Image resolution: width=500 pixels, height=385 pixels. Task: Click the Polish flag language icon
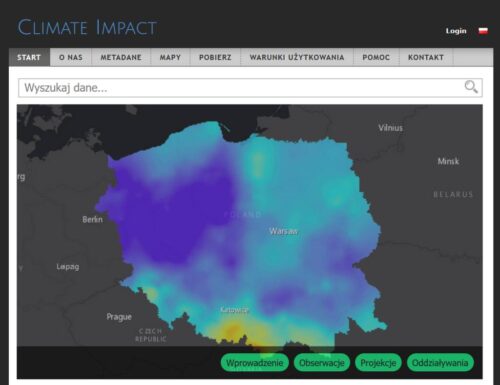tap(483, 31)
